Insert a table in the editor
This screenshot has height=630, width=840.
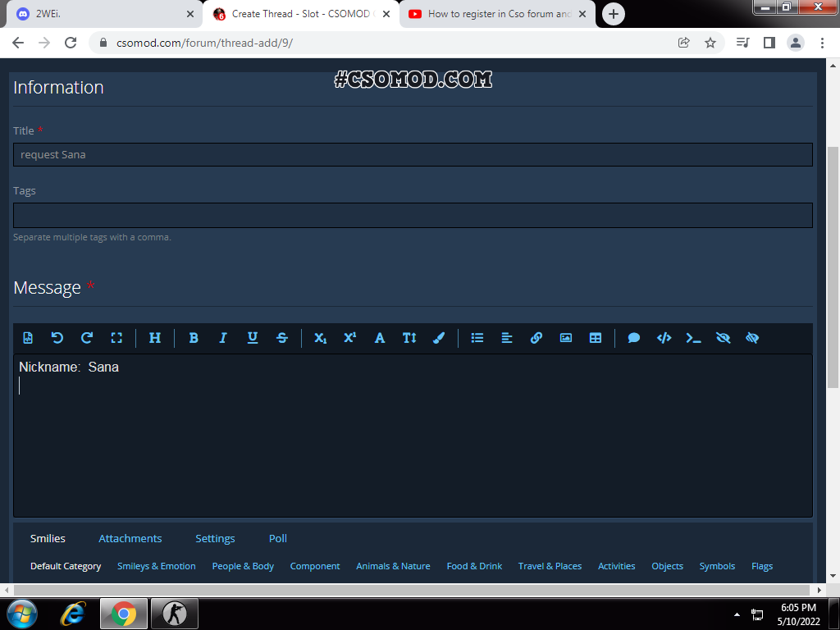[x=596, y=338]
